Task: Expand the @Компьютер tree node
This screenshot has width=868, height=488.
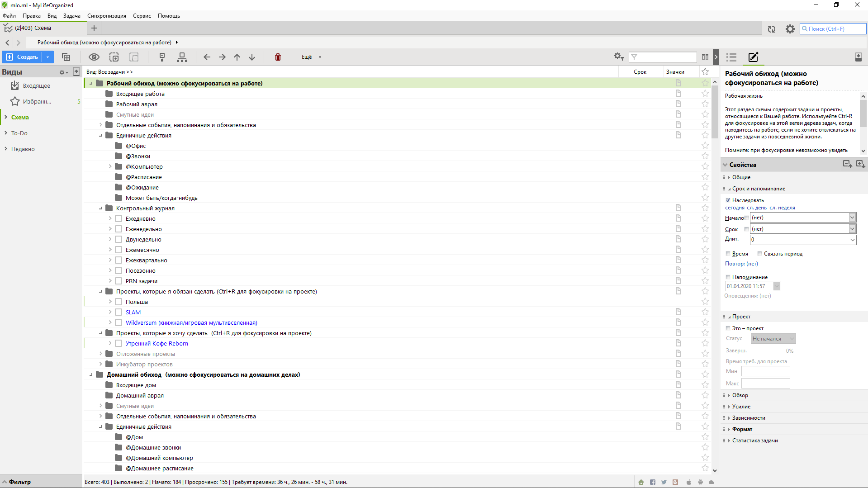Action: pyautogui.click(x=110, y=166)
